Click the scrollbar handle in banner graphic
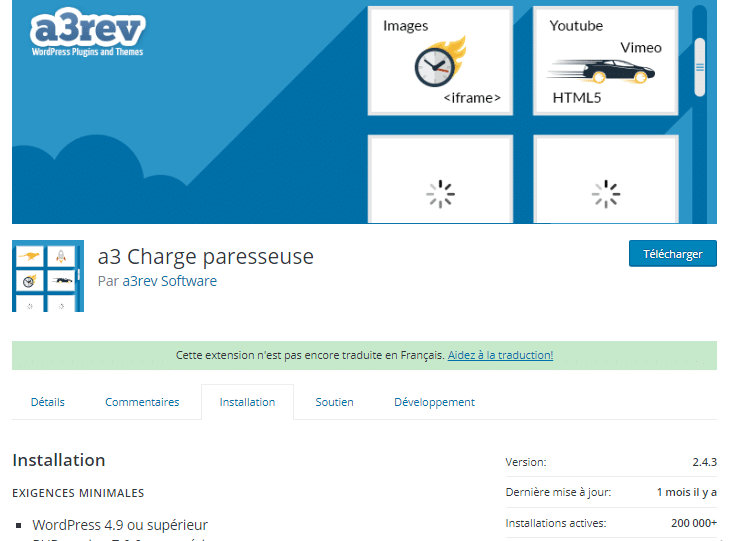The image size is (733, 541). [700, 67]
